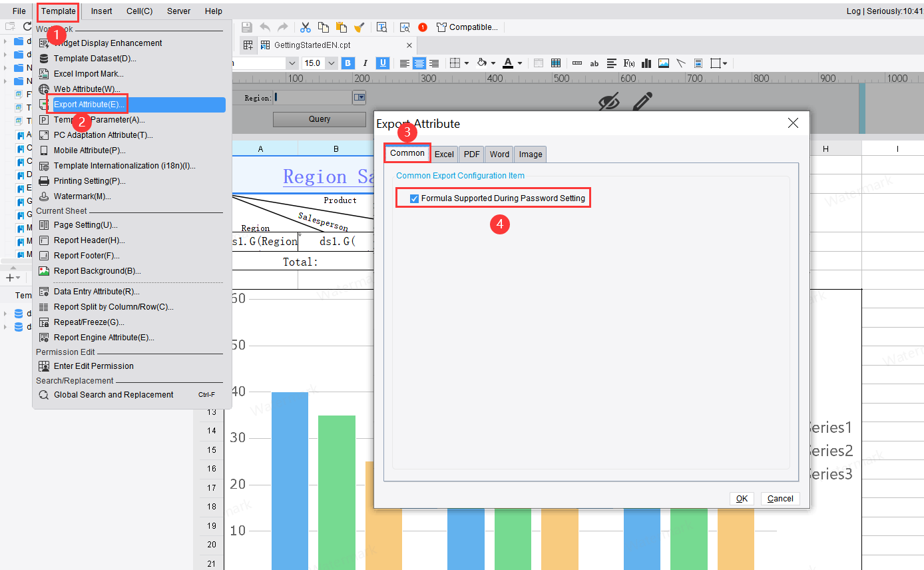The image size is (924, 570).
Task: Click the Query button
Action: pyautogui.click(x=320, y=119)
